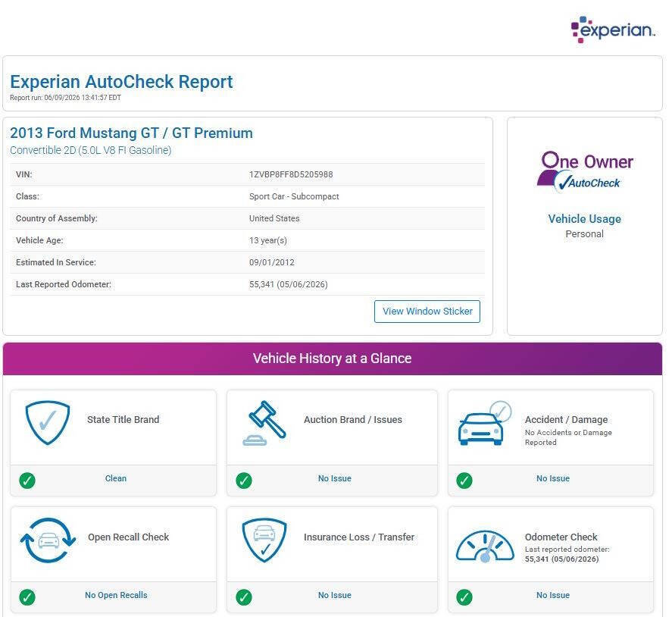Click the Vehicle Usage heading
The image size is (672, 617).
[585, 218]
